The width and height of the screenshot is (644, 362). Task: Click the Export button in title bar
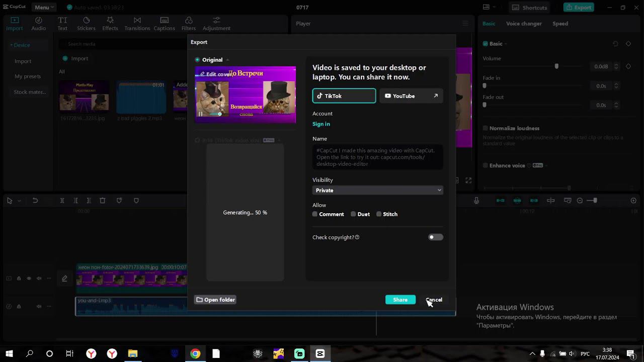coord(579,8)
